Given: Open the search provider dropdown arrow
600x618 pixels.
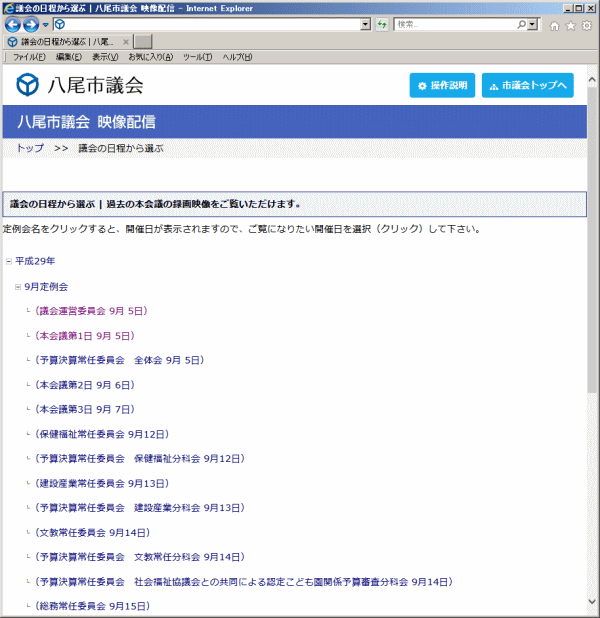Looking at the screenshot, I should (x=533, y=24).
